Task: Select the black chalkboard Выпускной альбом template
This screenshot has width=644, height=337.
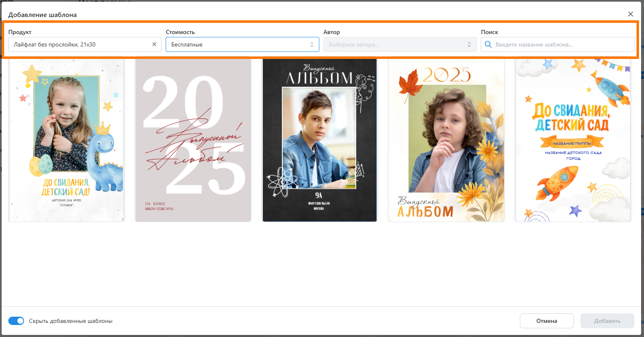Action: 319,140
